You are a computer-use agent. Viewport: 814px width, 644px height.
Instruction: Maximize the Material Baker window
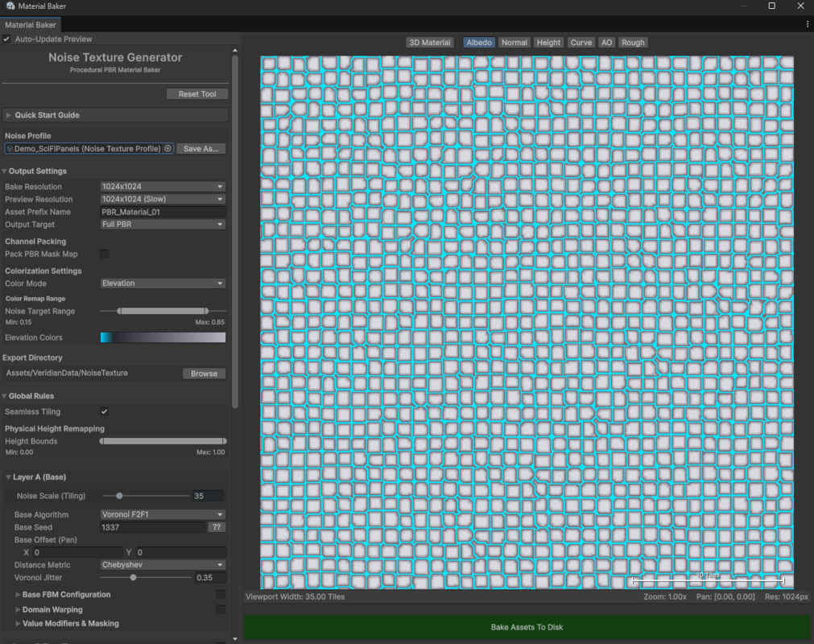(771, 6)
